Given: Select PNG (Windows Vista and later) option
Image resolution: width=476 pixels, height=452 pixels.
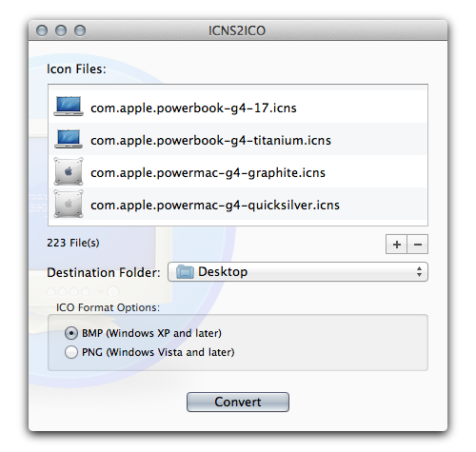Looking at the screenshot, I should (71, 352).
